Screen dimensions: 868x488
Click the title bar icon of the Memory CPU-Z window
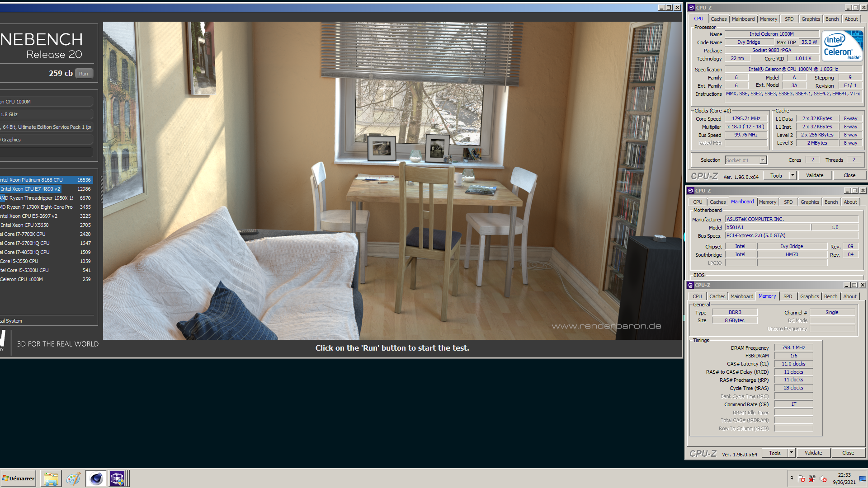tap(690, 285)
